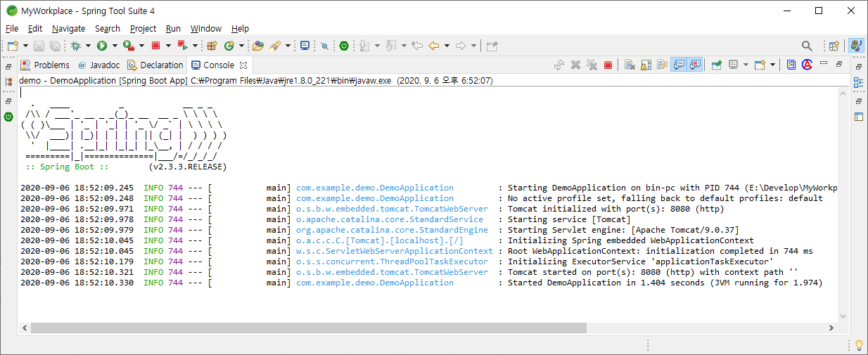Click the New Java Package icon
Screen dimensions: 868x355
[212, 46]
